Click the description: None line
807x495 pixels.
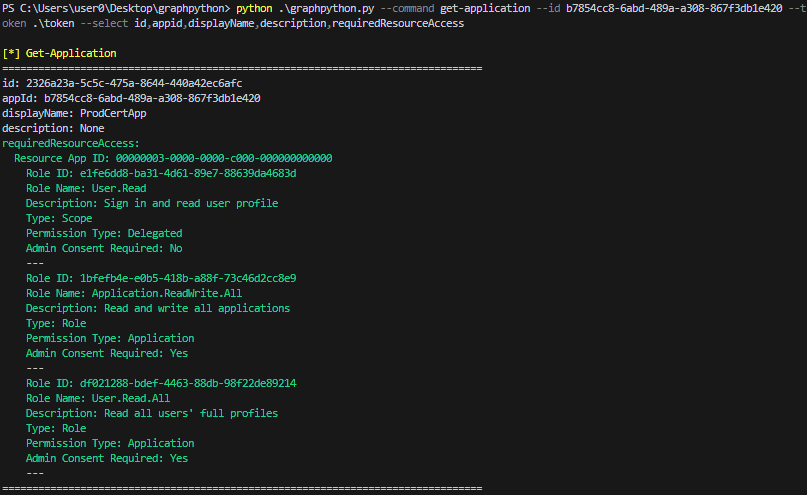pyautogui.click(x=53, y=128)
